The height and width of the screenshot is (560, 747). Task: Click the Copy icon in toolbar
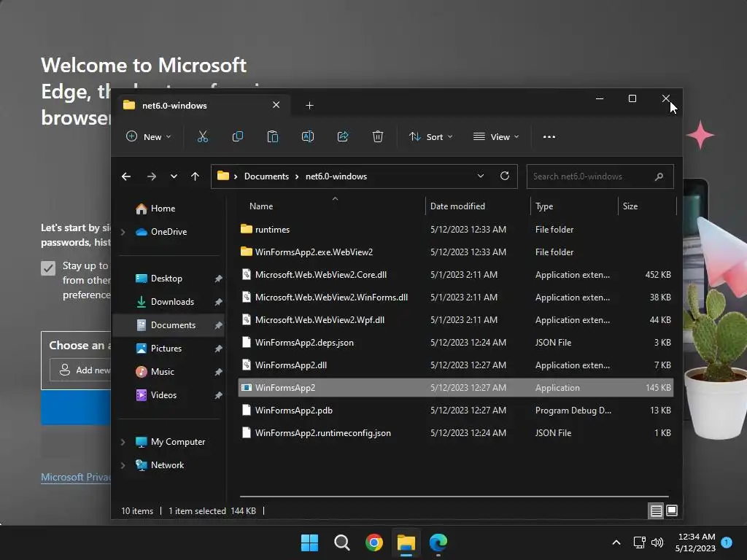pos(237,136)
